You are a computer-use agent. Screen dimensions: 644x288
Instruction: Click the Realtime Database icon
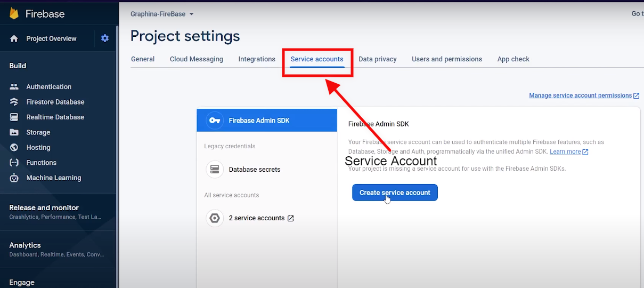(x=14, y=117)
